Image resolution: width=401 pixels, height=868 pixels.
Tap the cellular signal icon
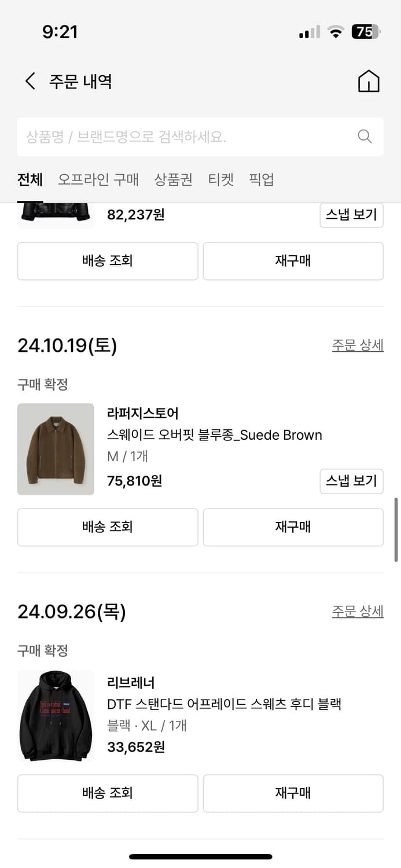pyautogui.click(x=308, y=32)
